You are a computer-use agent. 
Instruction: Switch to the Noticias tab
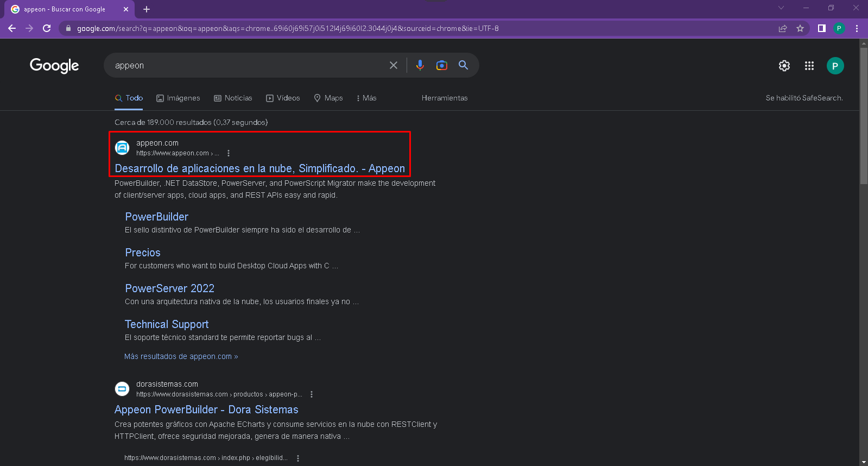[x=233, y=98]
